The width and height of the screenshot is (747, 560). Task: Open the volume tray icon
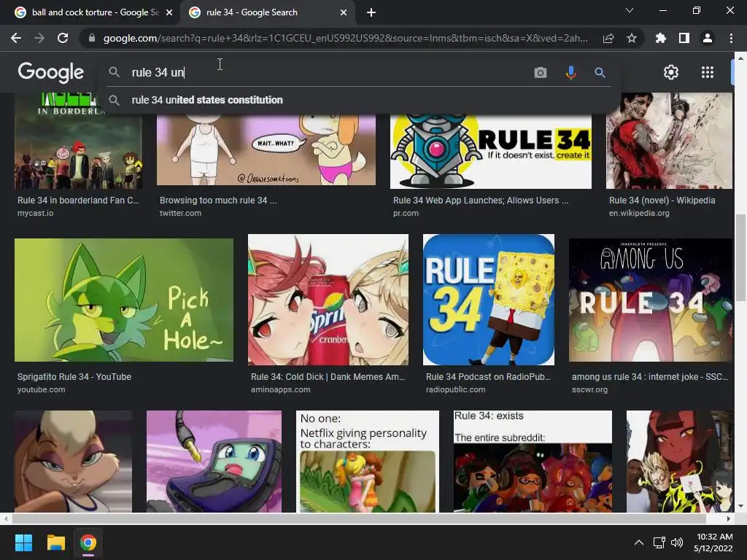point(676,542)
